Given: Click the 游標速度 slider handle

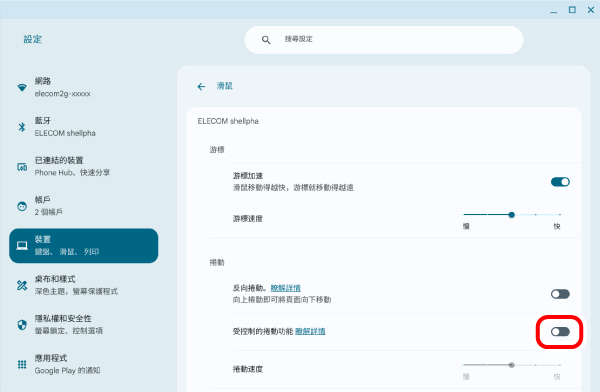Looking at the screenshot, I should (x=512, y=215).
